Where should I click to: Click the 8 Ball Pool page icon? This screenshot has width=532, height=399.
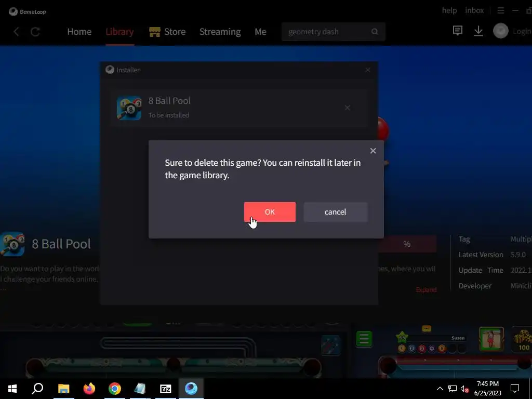coord(12,244)
